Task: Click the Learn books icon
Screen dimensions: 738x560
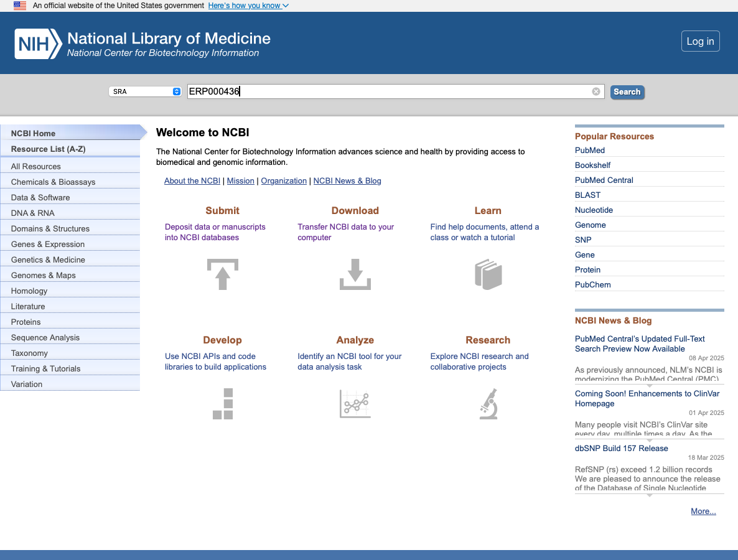Action: 488,274
